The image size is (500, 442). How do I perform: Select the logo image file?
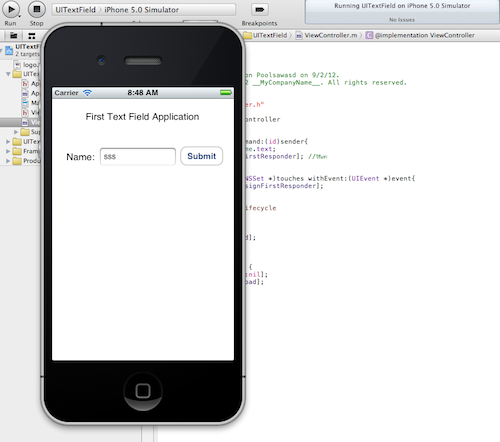click(27, 65)
